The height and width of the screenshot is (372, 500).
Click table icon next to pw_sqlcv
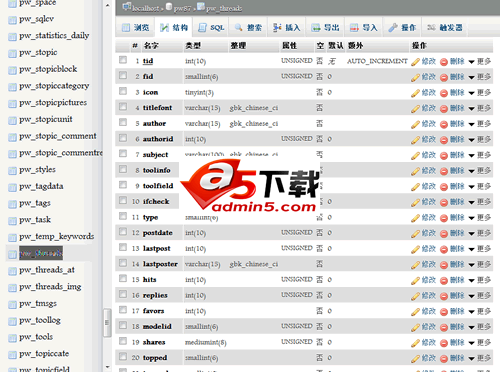[x=12, y=20]
